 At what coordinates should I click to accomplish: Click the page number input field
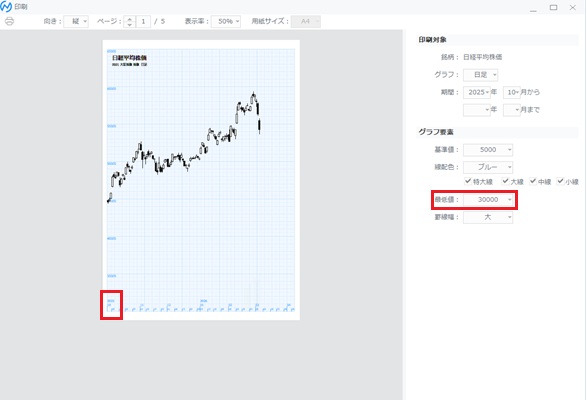pos(143,21)
